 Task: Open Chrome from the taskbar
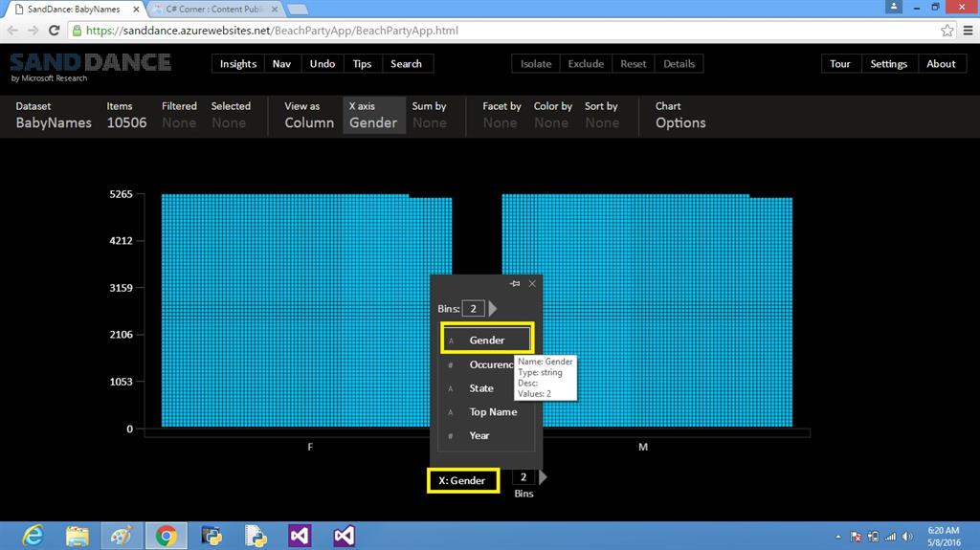click(167, 536)
